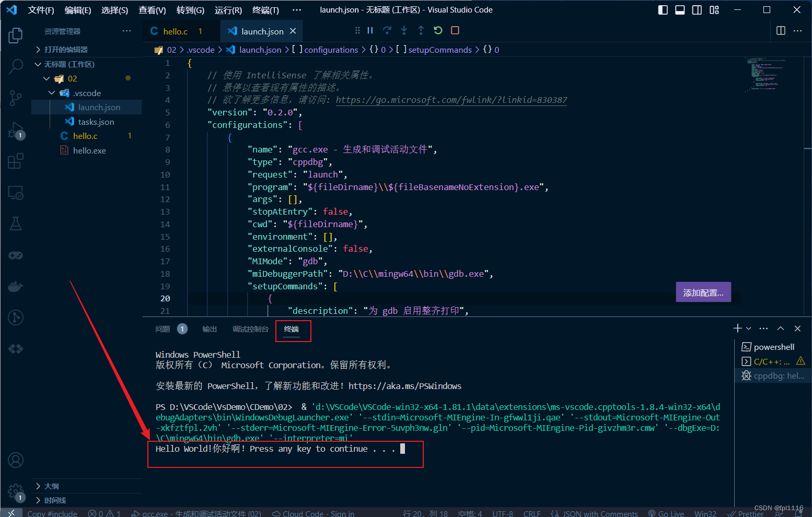Click the debug Step Into button
This screenshot has height=517, width=812.
coord(404,30)
